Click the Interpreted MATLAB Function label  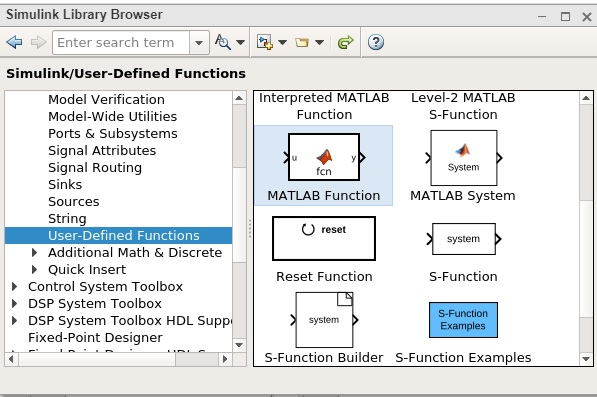(324, 106)
